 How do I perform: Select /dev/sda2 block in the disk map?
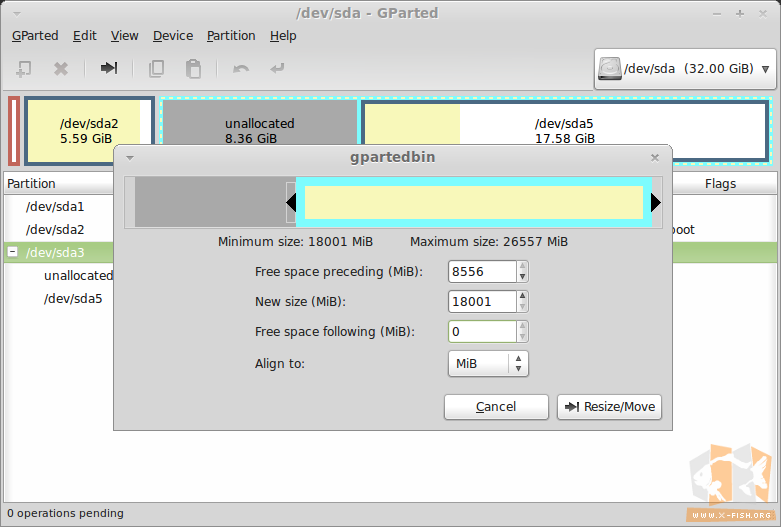tap(89, 131)
